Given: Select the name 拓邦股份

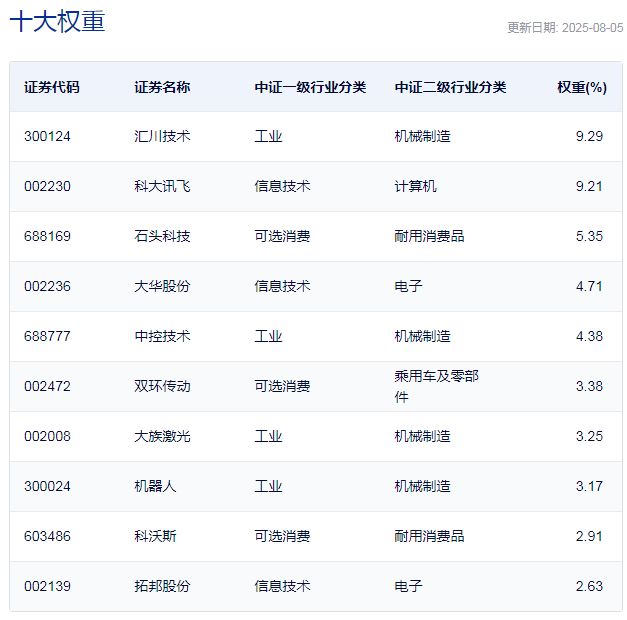Looking at the screenshot, I should click(x=162, y=586).
